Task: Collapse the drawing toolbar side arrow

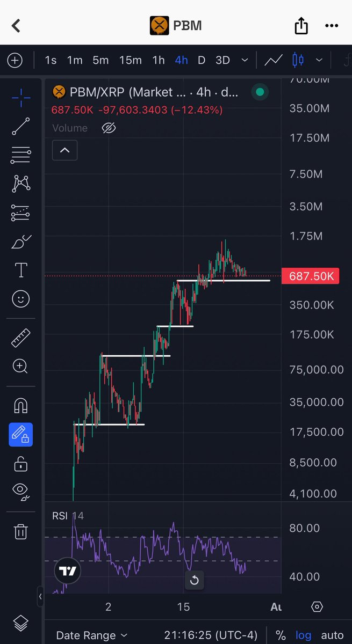Action: coord(40,596)
